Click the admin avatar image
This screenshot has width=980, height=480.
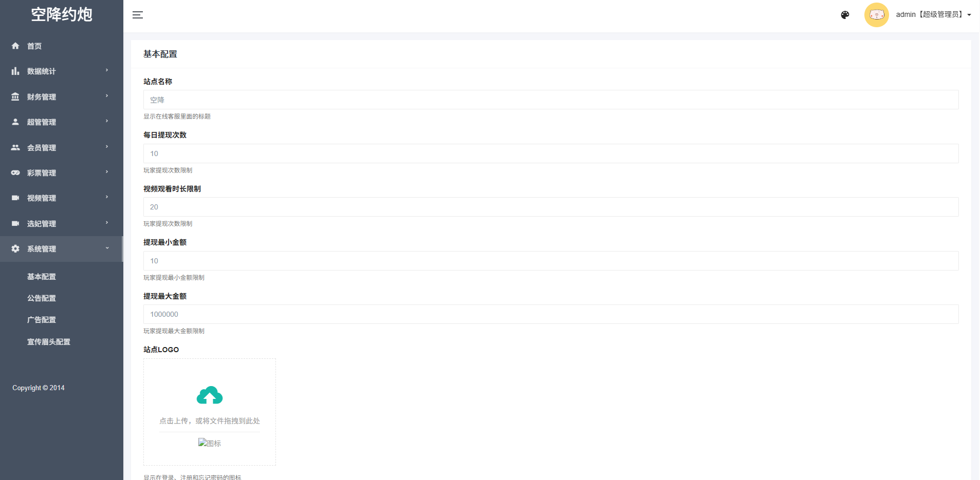point(876,15)
